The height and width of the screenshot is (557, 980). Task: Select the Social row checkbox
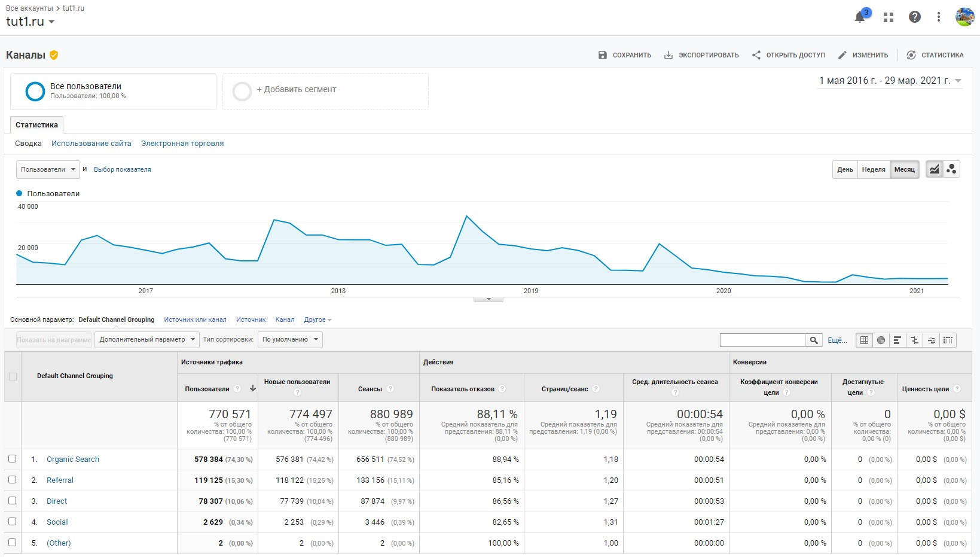click(12, 522)
